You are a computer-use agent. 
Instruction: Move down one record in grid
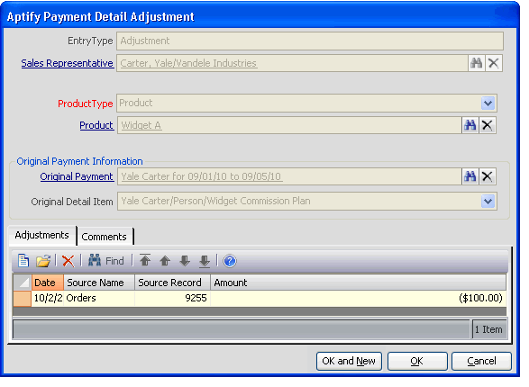(x=185, y=261)
